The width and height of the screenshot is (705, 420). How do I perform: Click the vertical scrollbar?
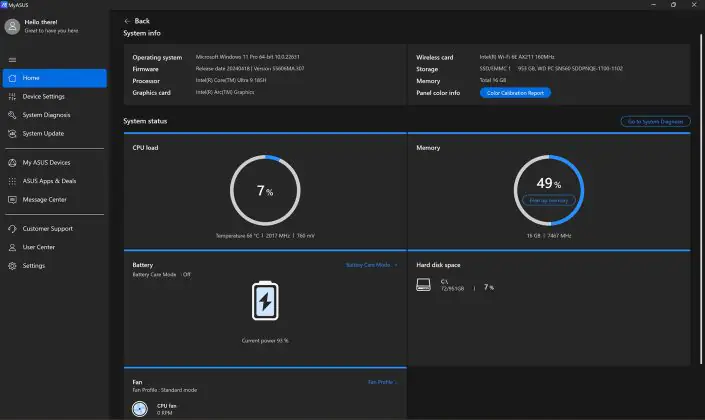pyautogui.click(x=701, y=199)
